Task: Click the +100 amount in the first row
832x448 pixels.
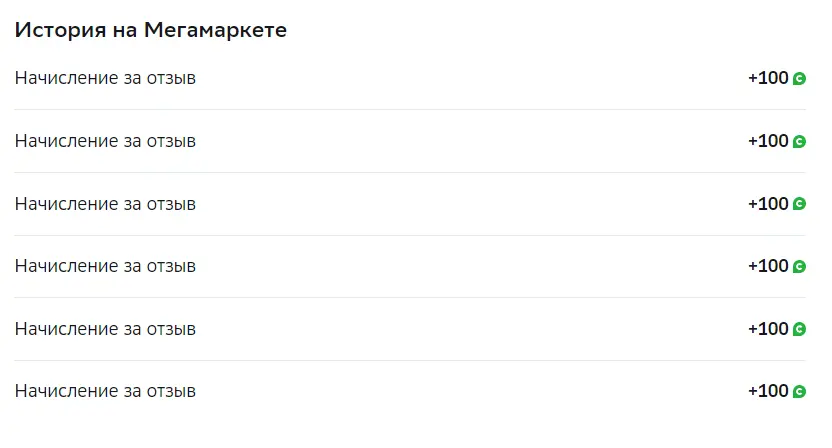Action: coord(768,78)
